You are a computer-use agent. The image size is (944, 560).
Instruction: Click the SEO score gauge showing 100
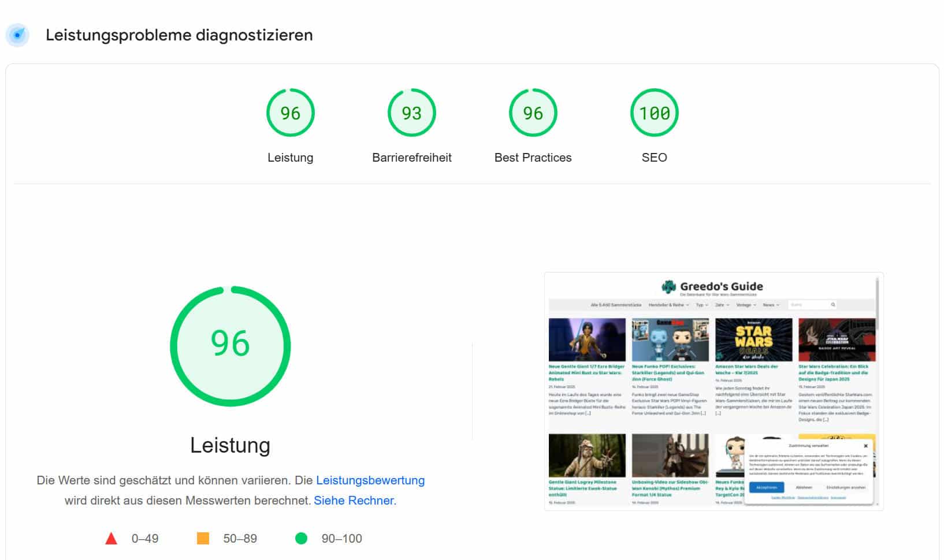click(654, 113)
